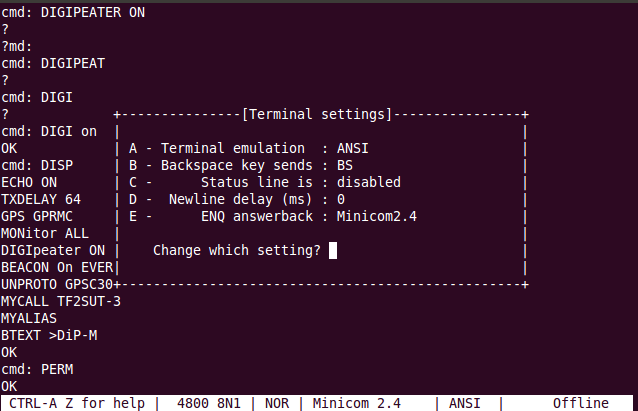638x411 pixels.
Task: Click 4800 8N1 baud setting in status bar
Action: click(x=209, y=403)
